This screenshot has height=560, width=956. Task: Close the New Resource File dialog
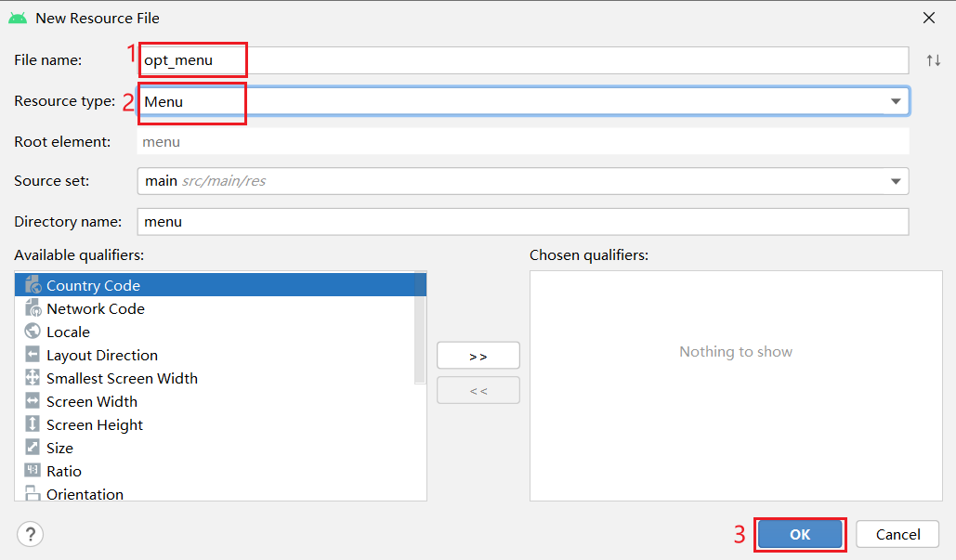click(x=928, y=18)
